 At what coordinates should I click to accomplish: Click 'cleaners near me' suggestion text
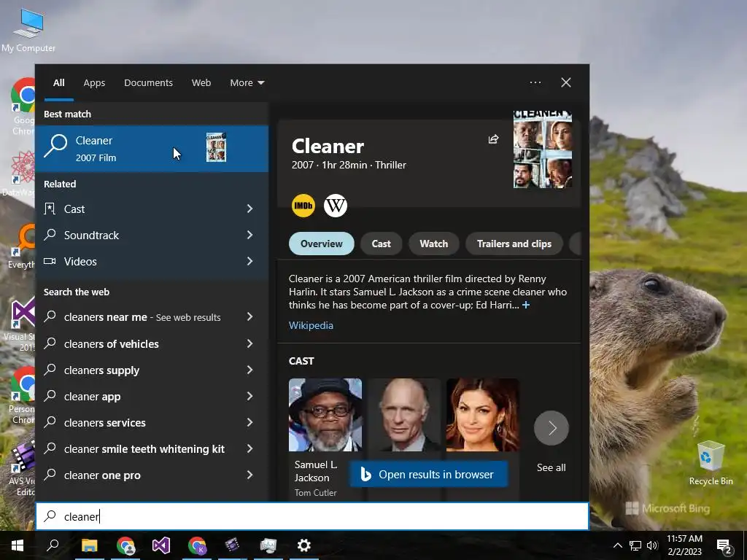click(106, 317)
